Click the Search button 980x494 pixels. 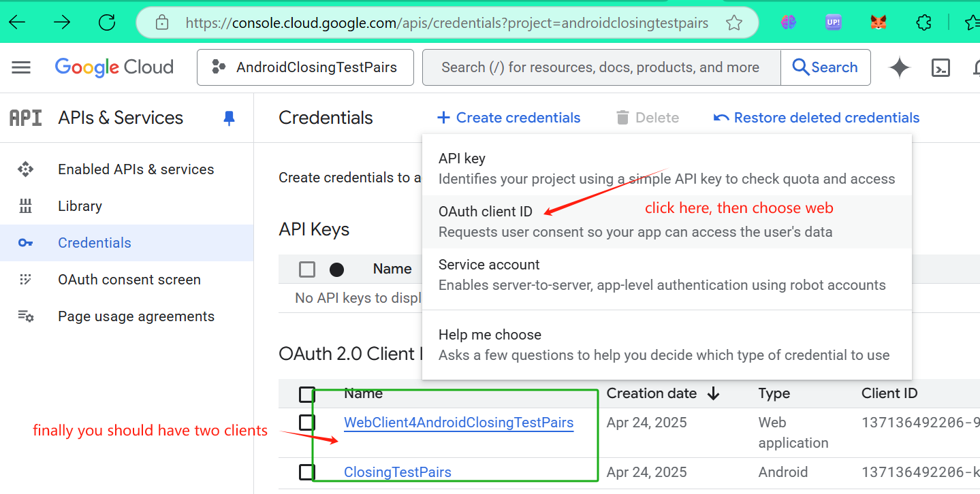[825, 67]
